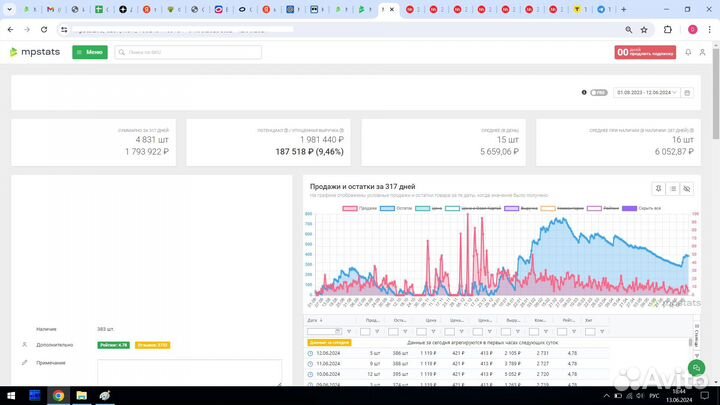This screenshot has width=720, height=405.
Task: Toggle the FBS switch near date range
Action: point(600,92)
